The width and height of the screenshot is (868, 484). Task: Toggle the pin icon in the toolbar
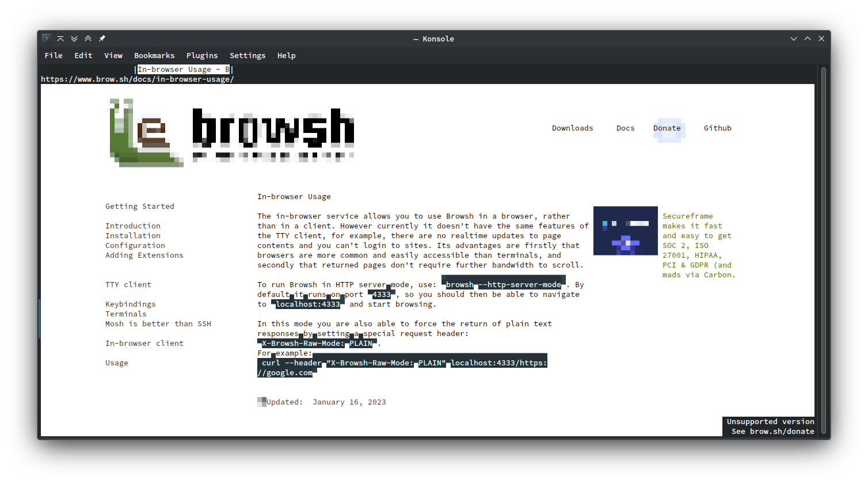click(102, 38)
